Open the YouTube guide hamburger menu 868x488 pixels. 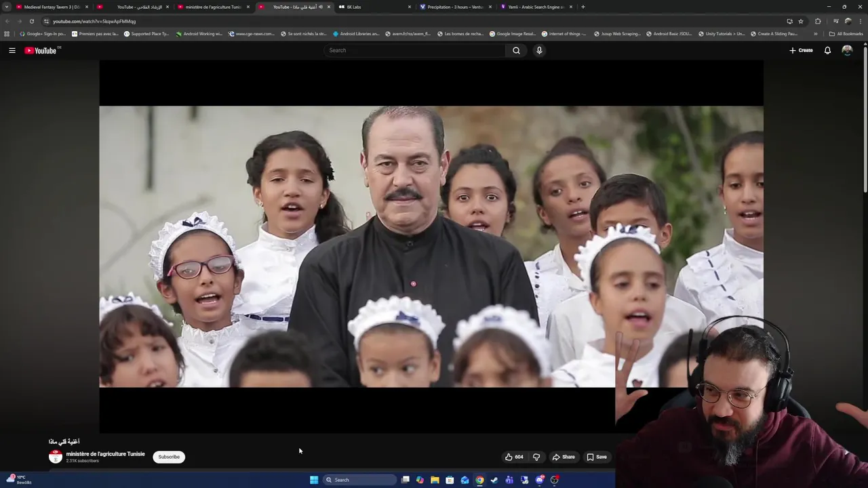[12, 50]
